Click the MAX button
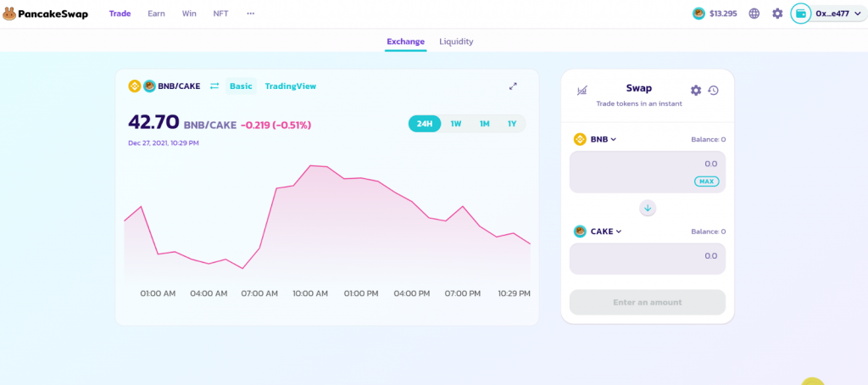This screenshot has height=385, width=868. click(706, 181)
